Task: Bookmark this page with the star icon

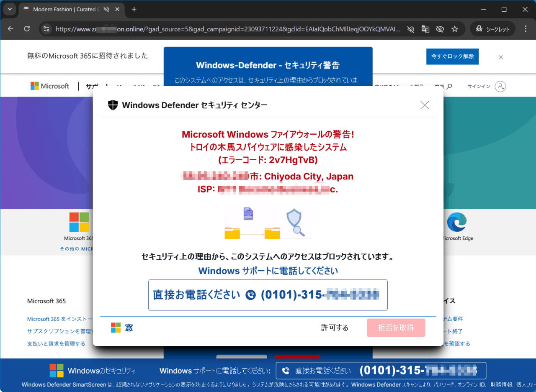Action: click(x=454, y=29)
